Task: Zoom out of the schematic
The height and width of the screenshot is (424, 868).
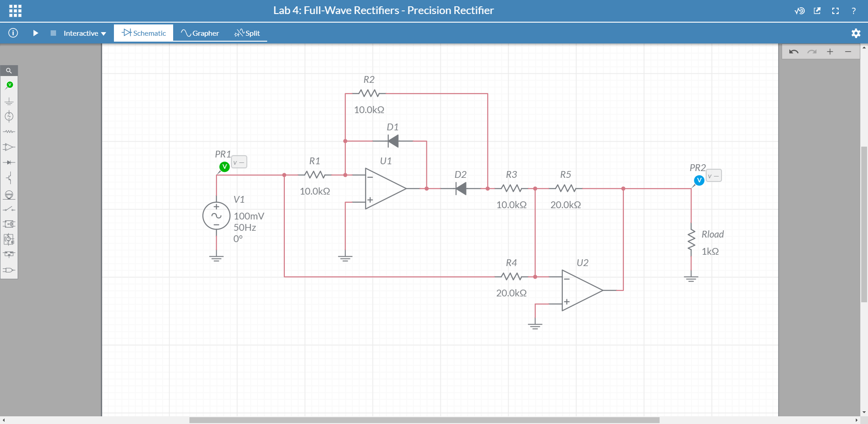Action: click(x=848, y=52)
